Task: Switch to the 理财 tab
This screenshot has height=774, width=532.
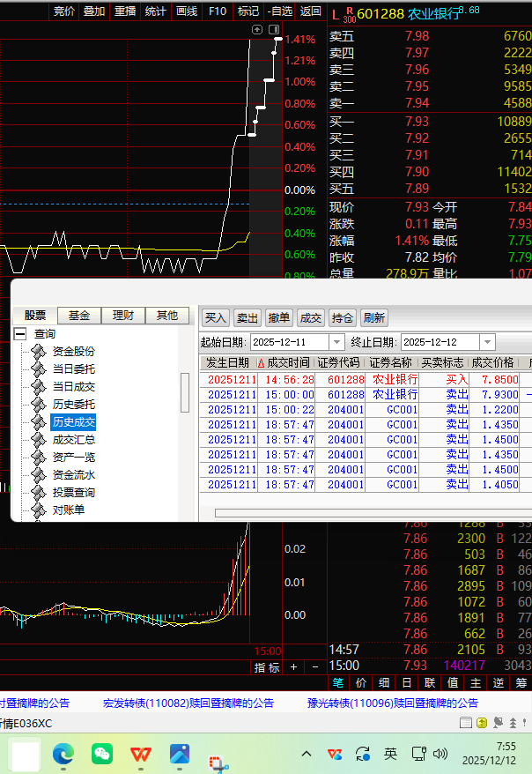Action: [x=123, y=316]
